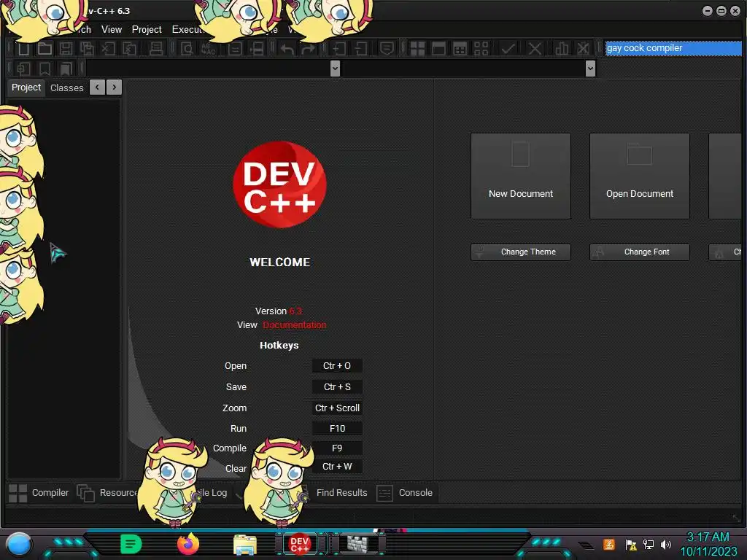Image resolution: width=747 pixels, height=560 pixels.
Task: Click the Run window toolbar icon
Action: [438, 49]
